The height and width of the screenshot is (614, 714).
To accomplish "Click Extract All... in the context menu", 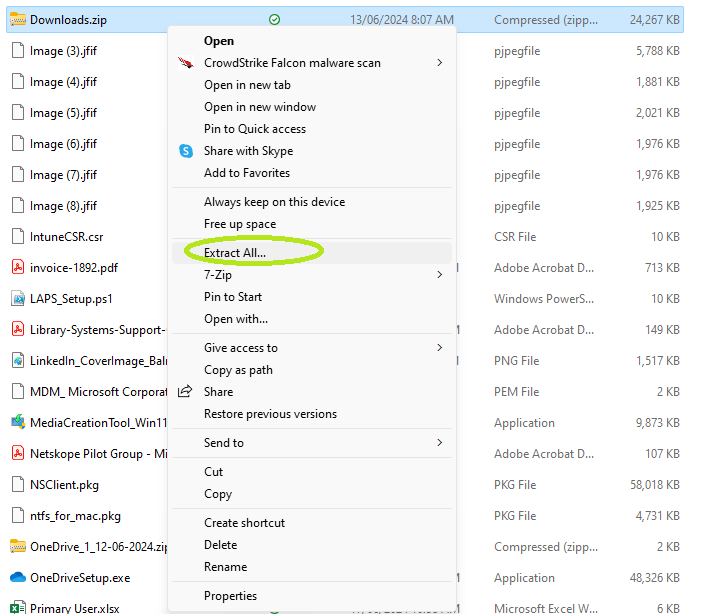I will coord(235,253).
